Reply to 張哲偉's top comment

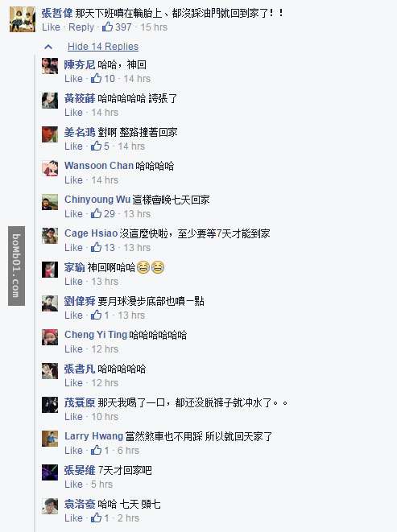[x=81, y=27]
